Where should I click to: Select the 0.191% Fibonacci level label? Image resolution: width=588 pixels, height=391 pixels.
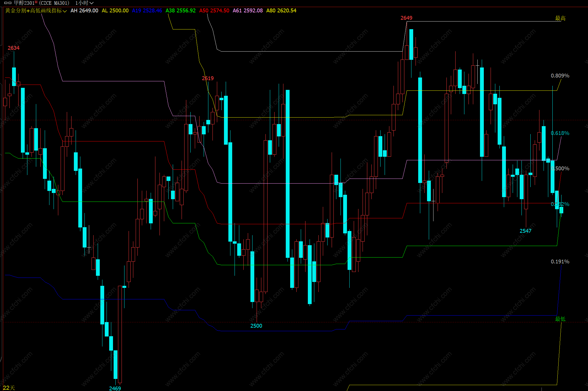(560, 262)
